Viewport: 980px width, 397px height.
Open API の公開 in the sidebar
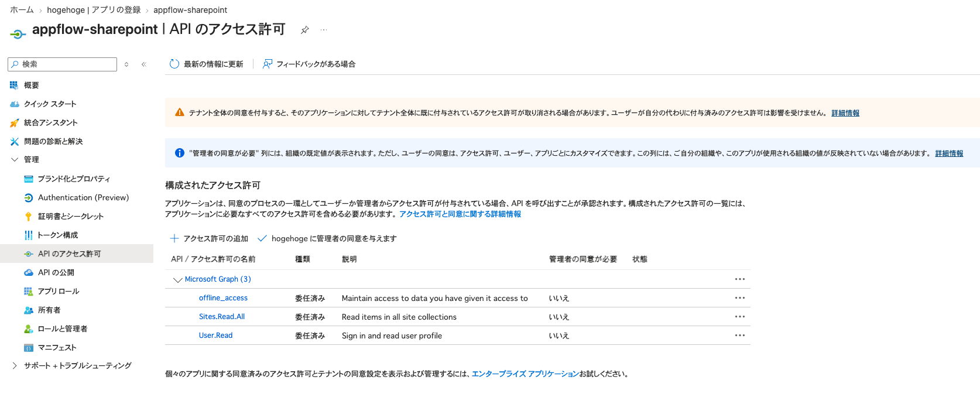(56, 272)
